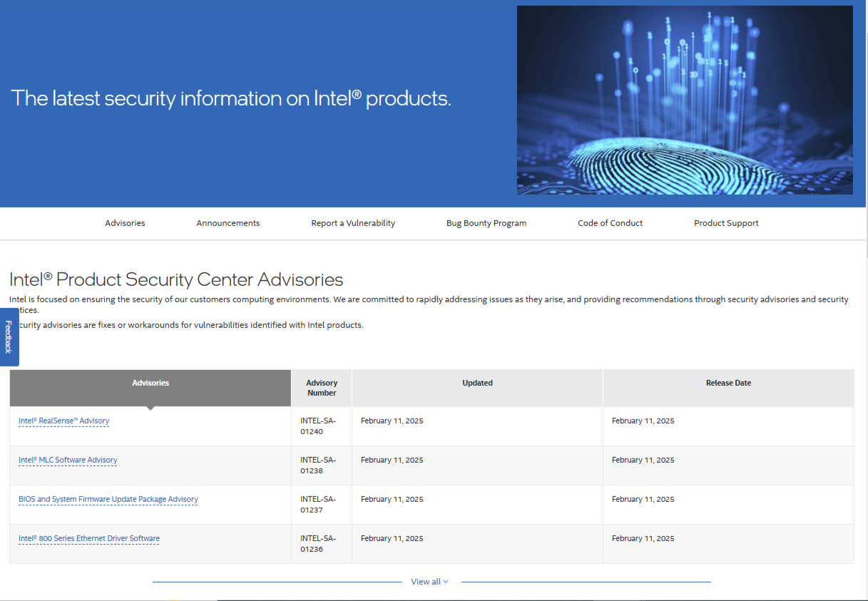Click the fingerprint hero image
Viewport: 868px width, 601px height.
click(685, 100)
